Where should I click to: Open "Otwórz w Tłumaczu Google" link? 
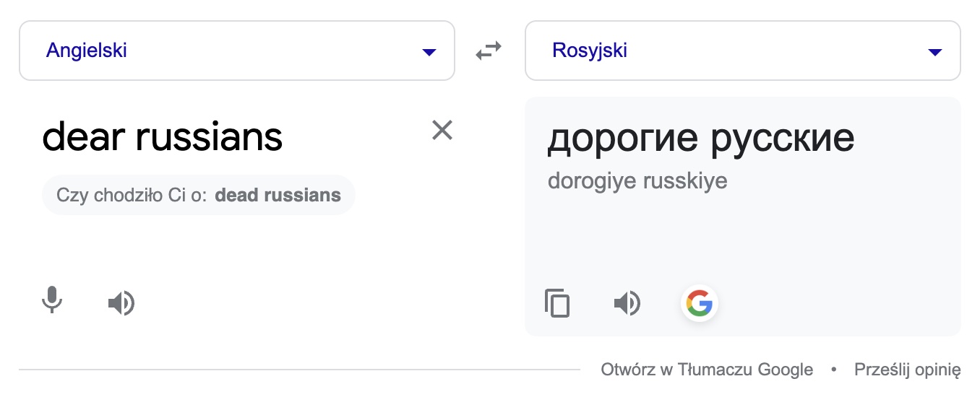pos(706,370)
